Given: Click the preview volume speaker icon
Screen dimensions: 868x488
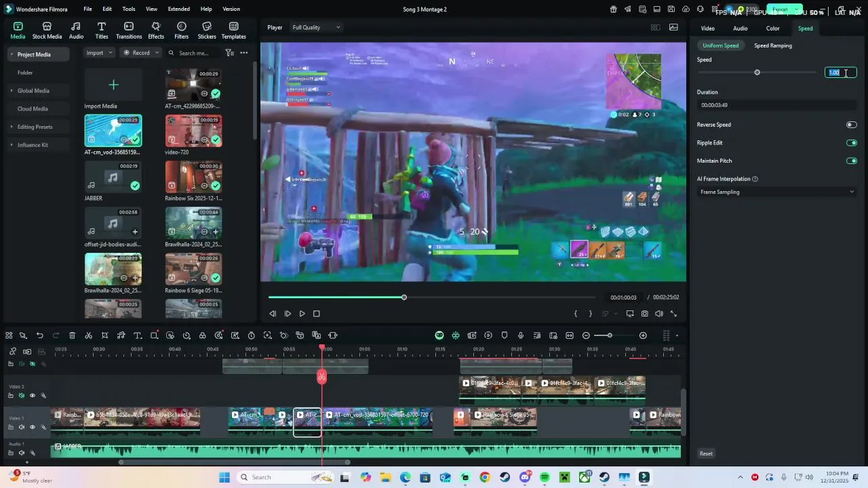Looking at the screenshot, I should point(659,314).
